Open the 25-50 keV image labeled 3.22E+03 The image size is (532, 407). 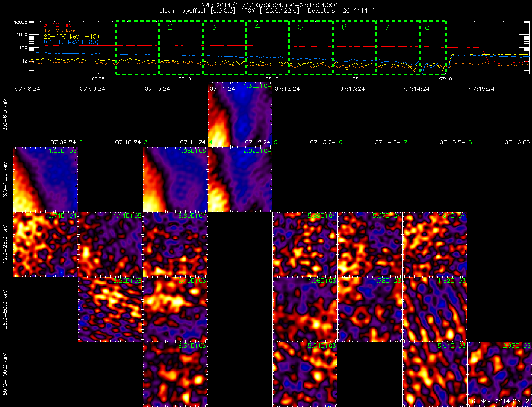[x=110, y=309]
